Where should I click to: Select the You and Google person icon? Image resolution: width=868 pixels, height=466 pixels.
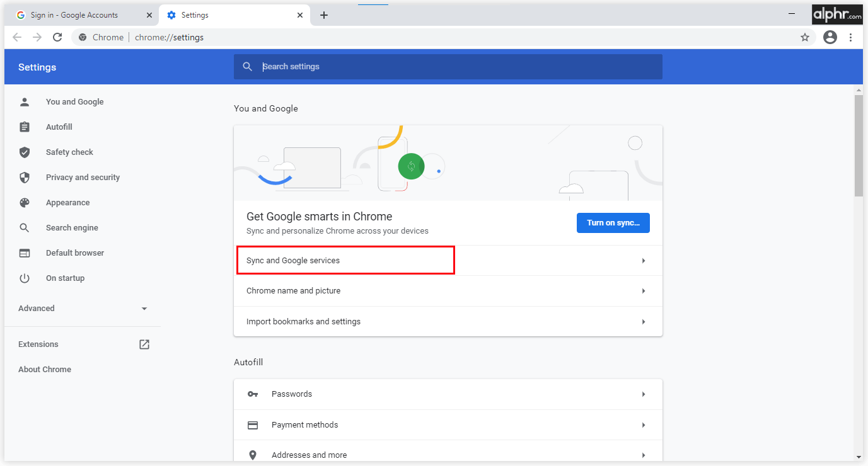pyautogui.click(x=24, y=101)
